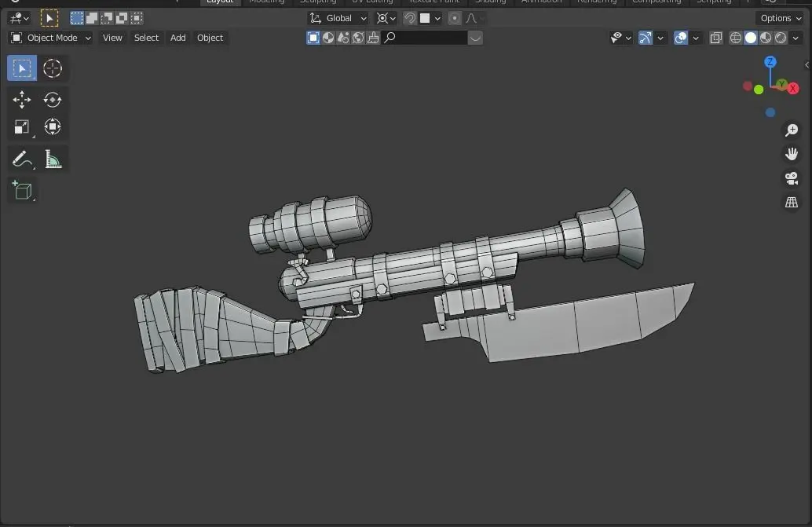This screenshot has height=527, width=812.
Task: Open the View menu
Action: (112, 38)
